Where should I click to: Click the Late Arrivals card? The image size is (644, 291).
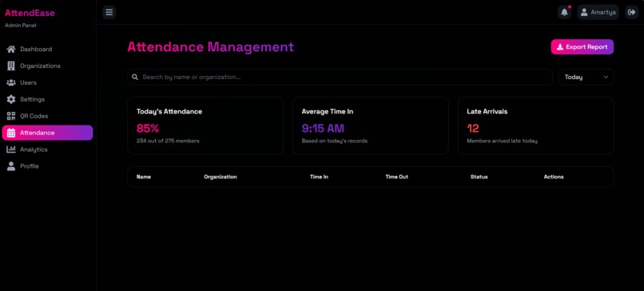[x=535, y=126]
